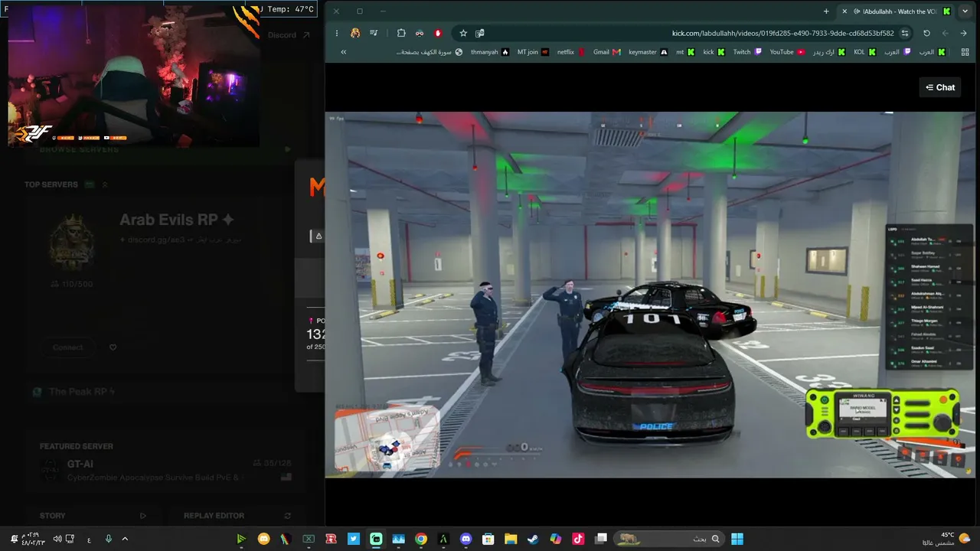Click the glasses extension icon in Chrome toolbar
Screen dimensions: 980x551
click(x=420, y=33)
